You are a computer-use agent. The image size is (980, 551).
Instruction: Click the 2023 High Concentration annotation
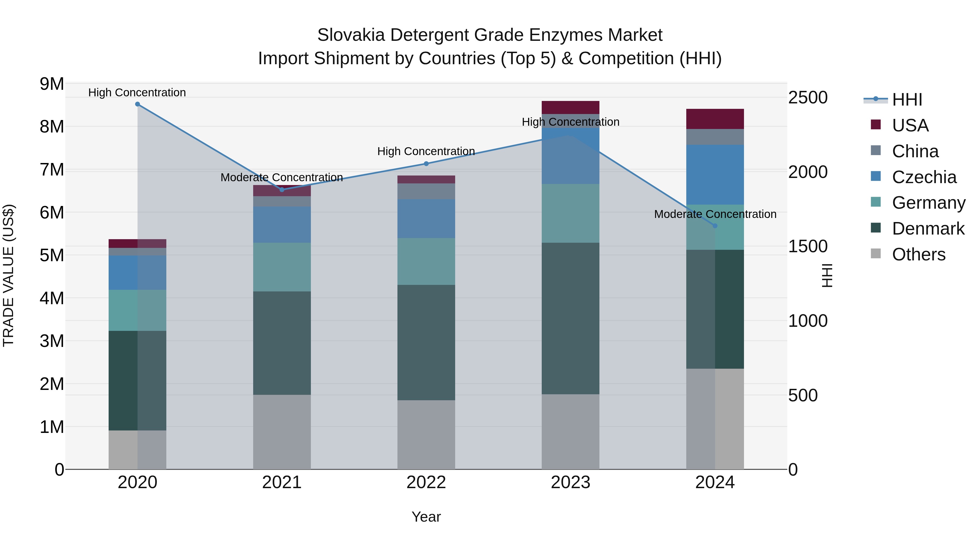[571, 122]
